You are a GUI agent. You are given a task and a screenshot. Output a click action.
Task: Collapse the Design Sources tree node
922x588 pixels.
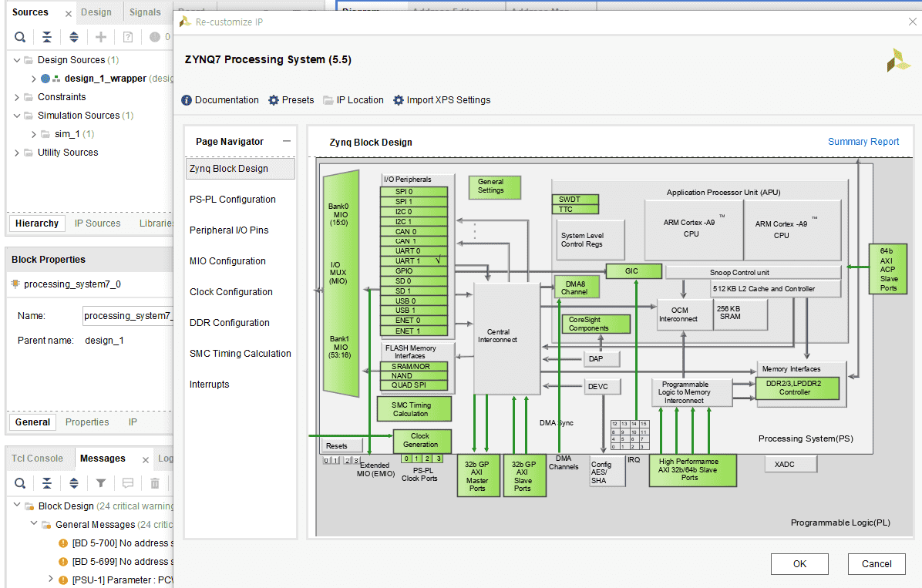[x=17, y=60]
